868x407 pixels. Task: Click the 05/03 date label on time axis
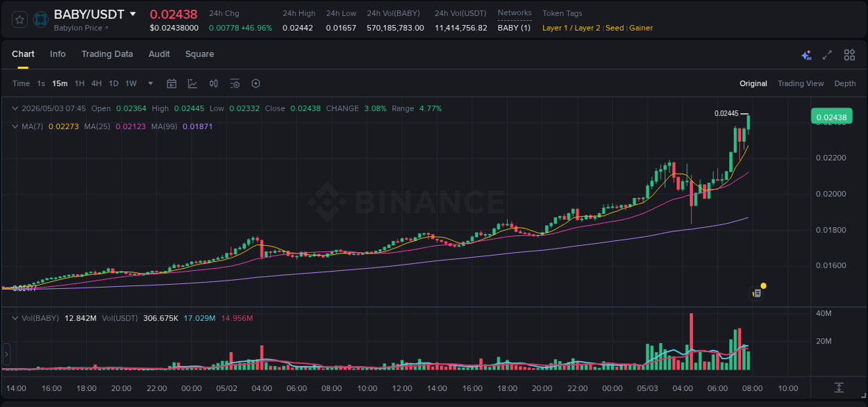(647, 388)
